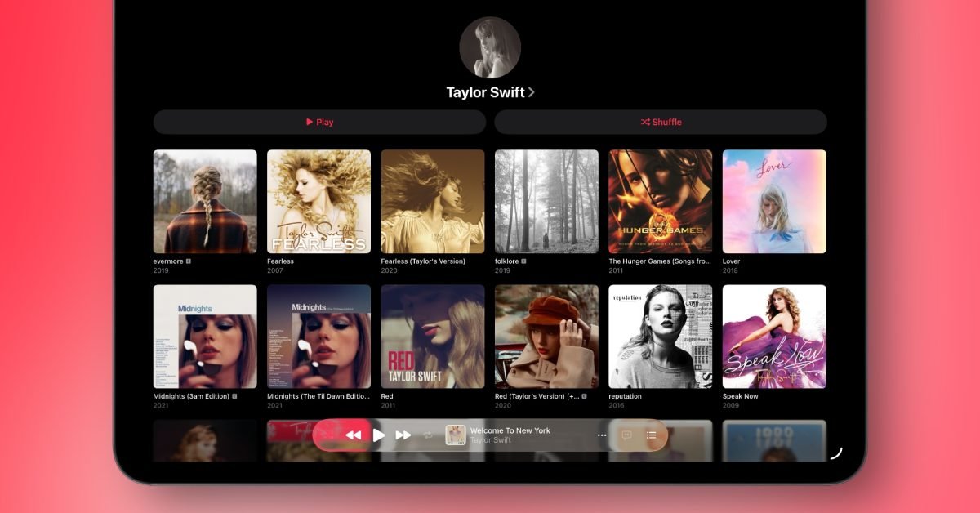This screenshot has width=980, height=513.
Task: Open the Fearless 2007 album cover
Action: point(318,201)
